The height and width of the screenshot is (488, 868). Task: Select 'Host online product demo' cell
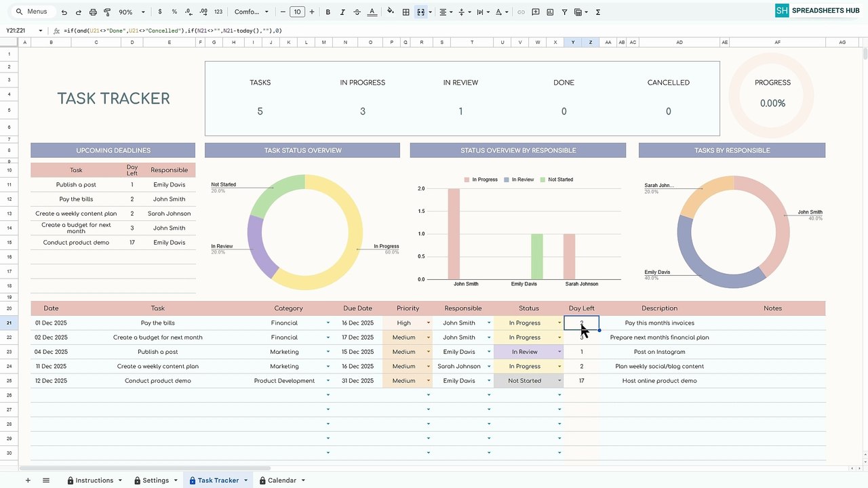pos(659,381)
